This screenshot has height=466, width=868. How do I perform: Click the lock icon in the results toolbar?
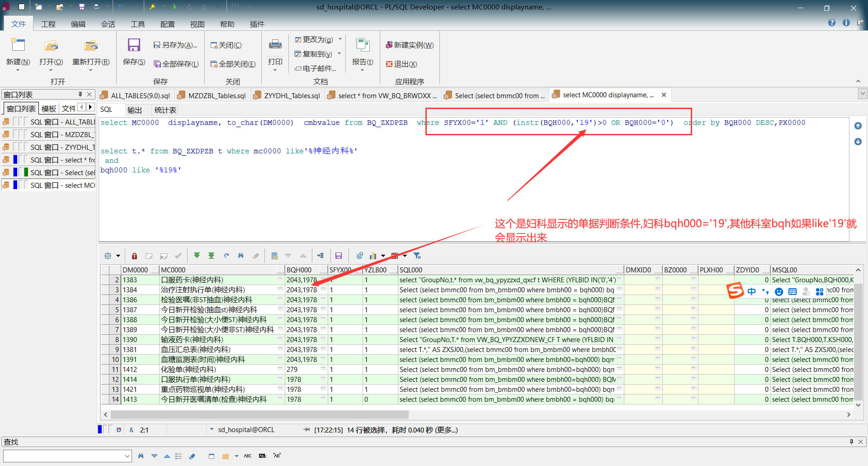(x=134, y=256)
